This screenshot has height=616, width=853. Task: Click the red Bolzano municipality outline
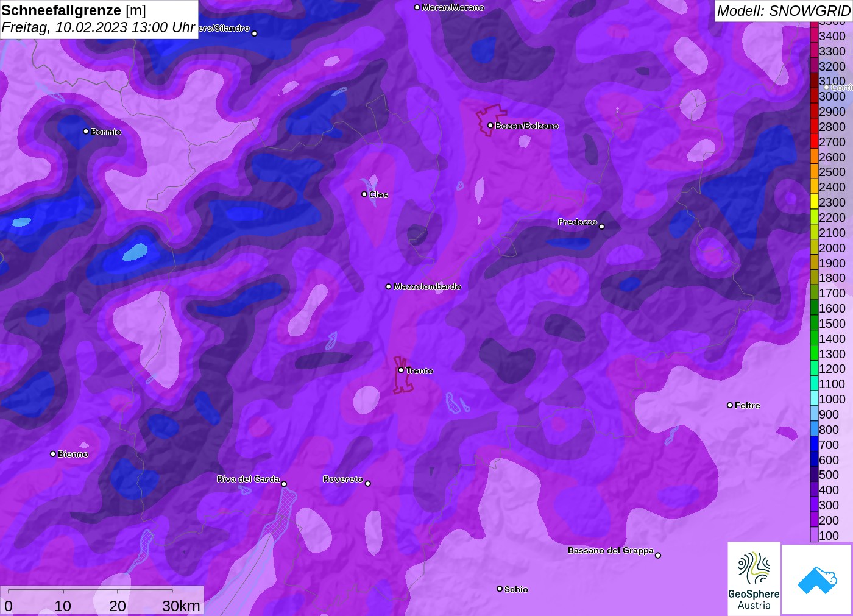tap(491, 120)
